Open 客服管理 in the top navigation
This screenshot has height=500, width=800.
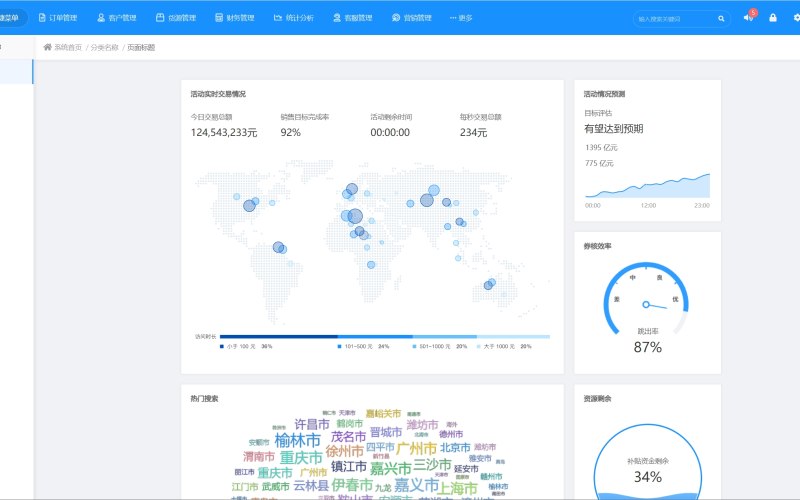click(x=353, y=18)
